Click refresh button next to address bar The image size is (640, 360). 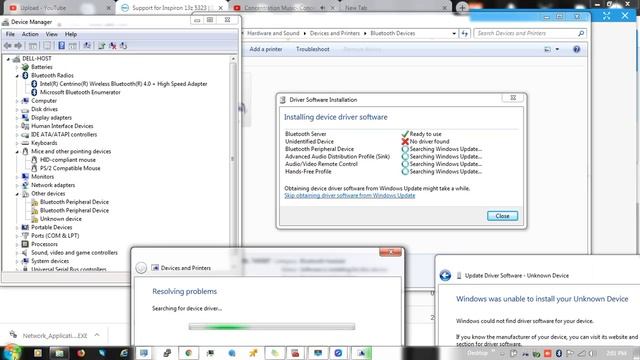click(465, 33)
